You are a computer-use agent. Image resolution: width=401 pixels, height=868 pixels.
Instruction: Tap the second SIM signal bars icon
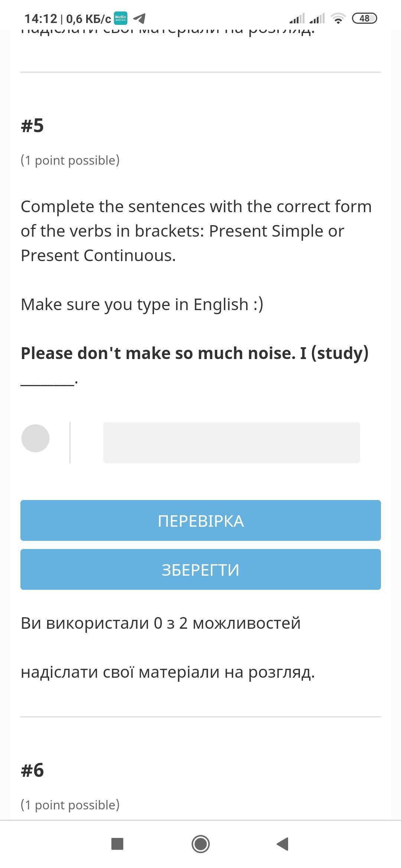317,18
